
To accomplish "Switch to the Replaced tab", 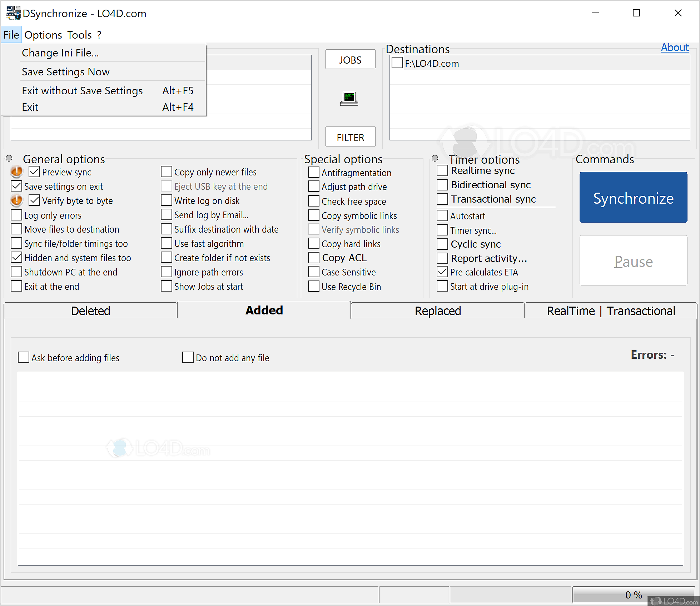I will (x=437, y=310).
